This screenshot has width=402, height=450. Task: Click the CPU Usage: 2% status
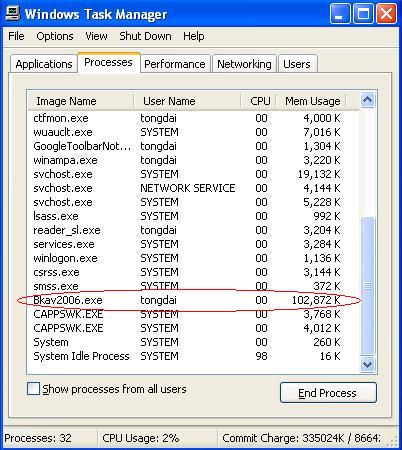pos(141,438)
